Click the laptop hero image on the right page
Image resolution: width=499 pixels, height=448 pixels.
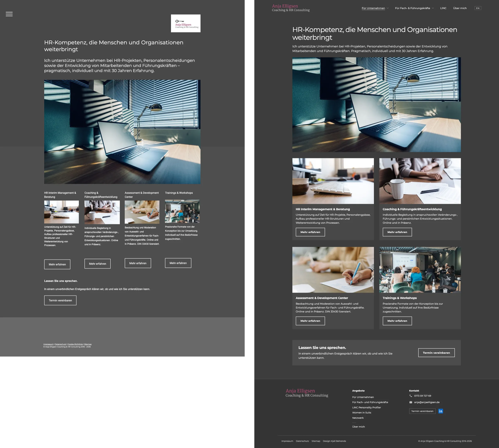coord(376,105)
